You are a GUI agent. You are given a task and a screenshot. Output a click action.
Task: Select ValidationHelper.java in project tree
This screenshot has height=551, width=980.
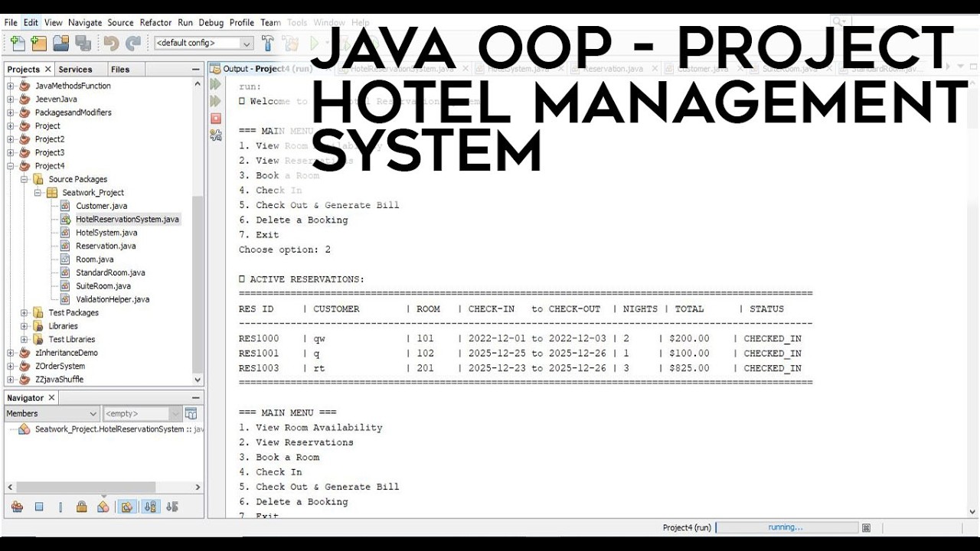[113, 299]
